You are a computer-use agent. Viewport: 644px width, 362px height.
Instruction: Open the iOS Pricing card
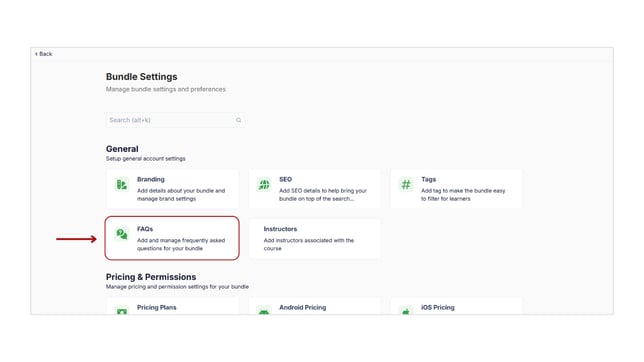[x=457, y=306]
